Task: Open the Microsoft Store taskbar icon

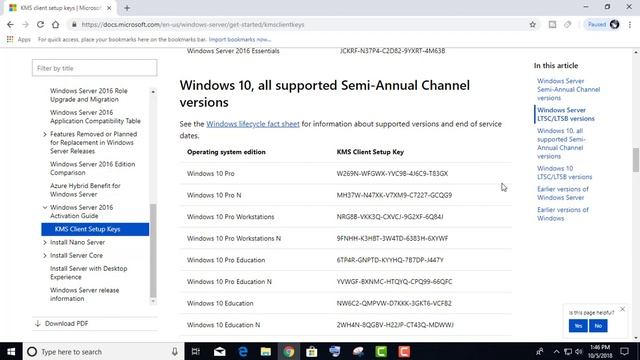Action: tap(312, 351)
